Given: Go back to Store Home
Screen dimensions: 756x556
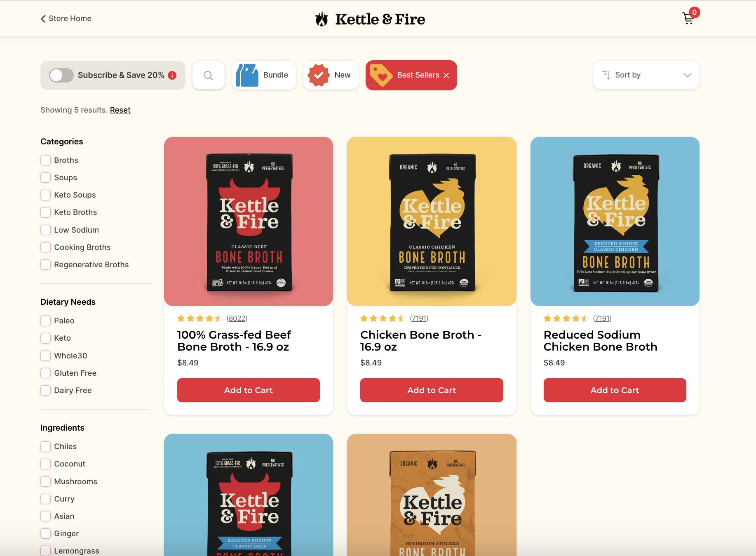Looking at the screenshot, I should [66, 19].
